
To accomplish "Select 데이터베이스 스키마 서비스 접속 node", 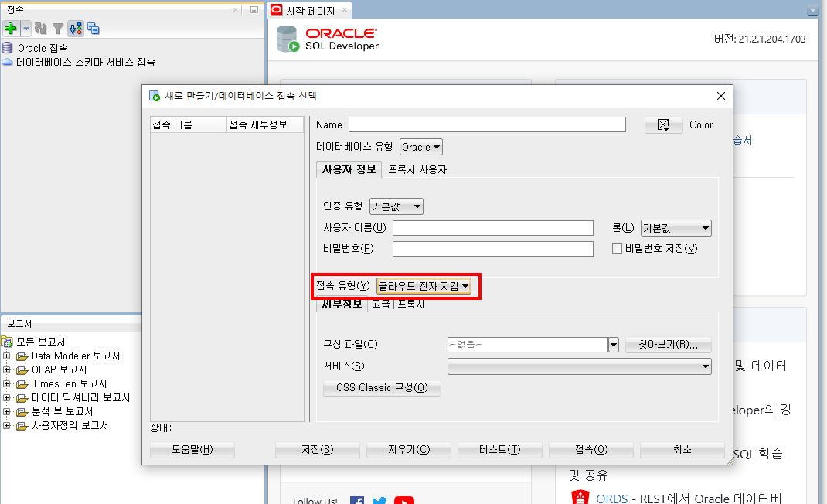I will (x=86, y=63).
